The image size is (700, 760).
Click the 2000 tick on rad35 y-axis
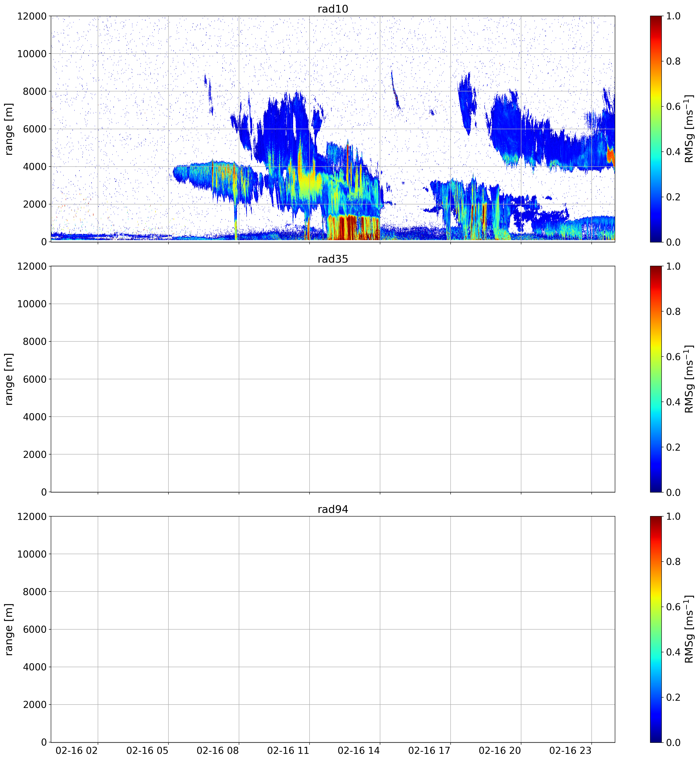pyautogui.click(x=35, y=455)
